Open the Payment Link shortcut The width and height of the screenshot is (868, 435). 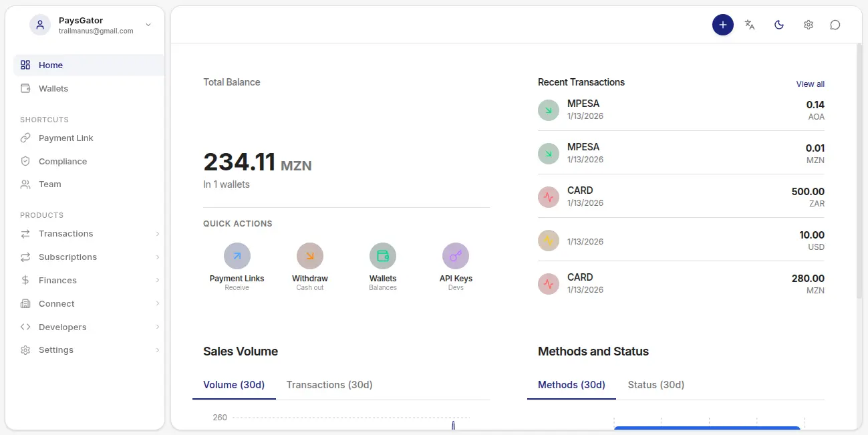(x=65, y=138)
